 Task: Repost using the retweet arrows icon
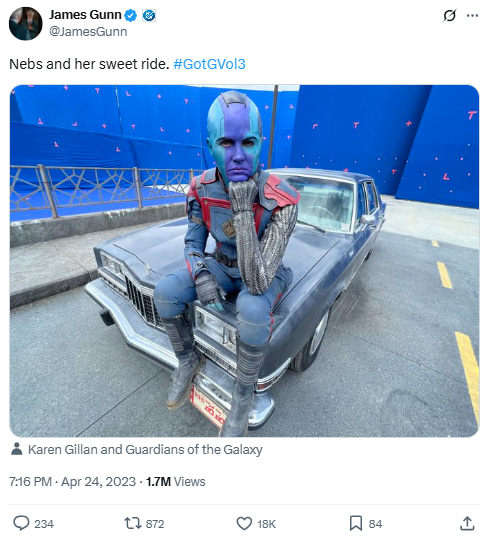(x=132, y=524)
